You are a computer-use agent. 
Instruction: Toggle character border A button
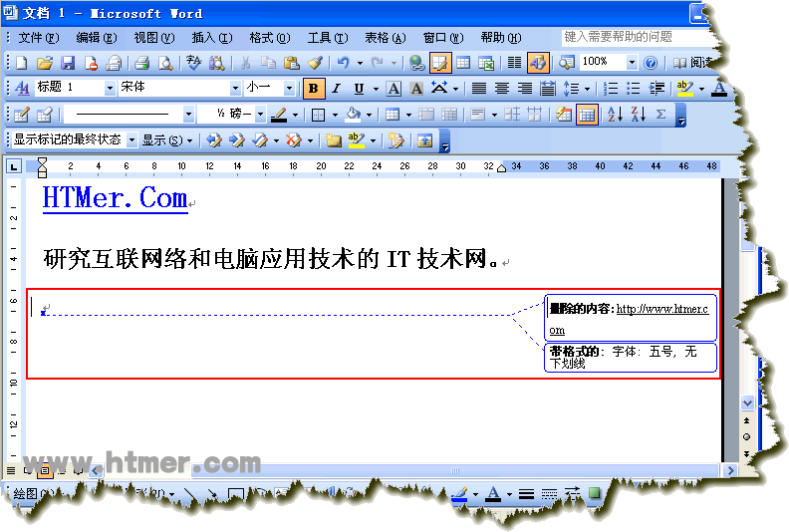point(394,89)
